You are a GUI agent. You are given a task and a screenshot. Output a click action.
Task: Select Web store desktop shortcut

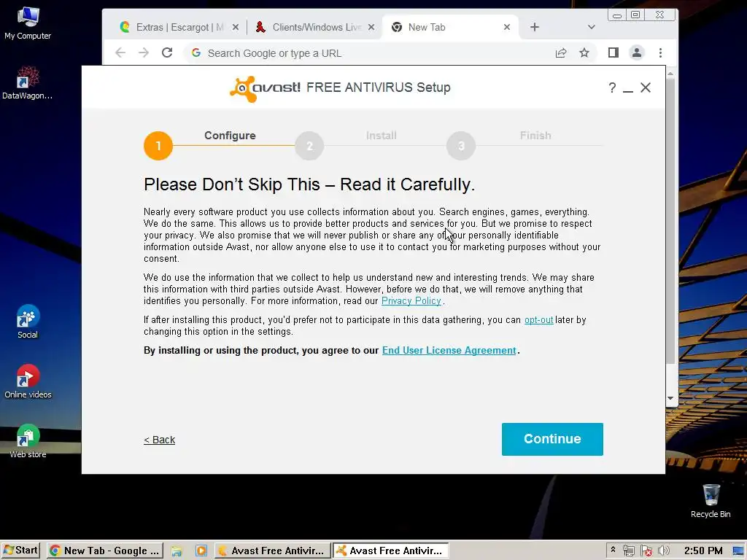coord(28,441)
